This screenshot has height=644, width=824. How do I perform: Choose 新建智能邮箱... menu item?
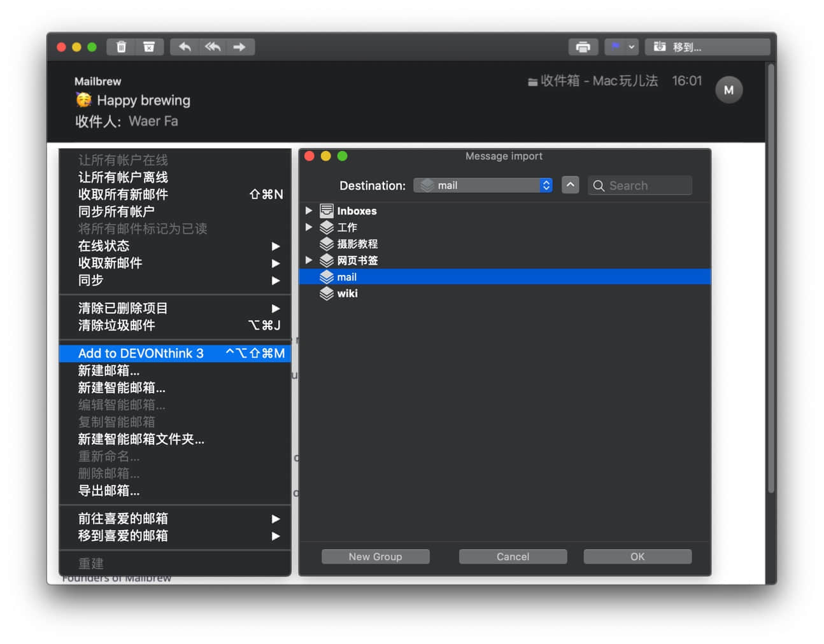[175, 388]
